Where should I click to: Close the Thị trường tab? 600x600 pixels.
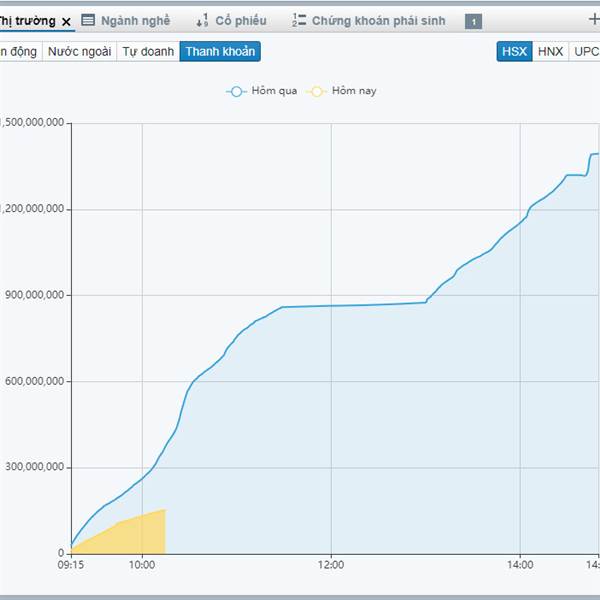coord(66,21)
